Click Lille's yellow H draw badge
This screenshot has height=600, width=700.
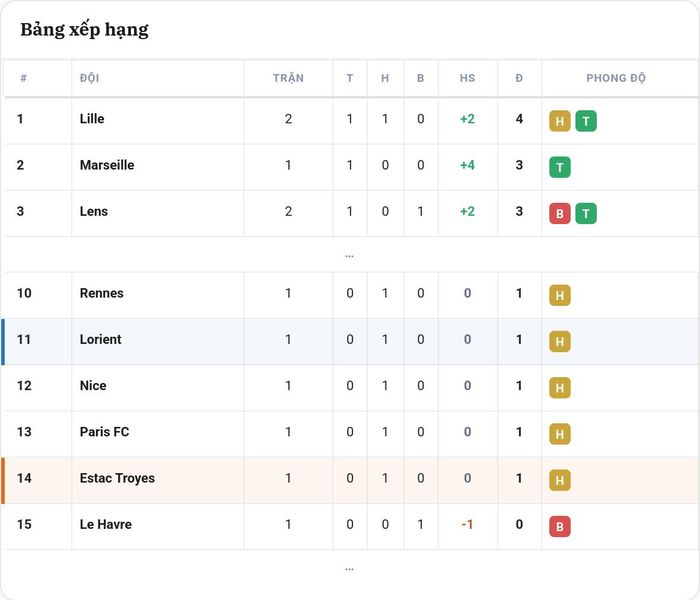point(559,121)
